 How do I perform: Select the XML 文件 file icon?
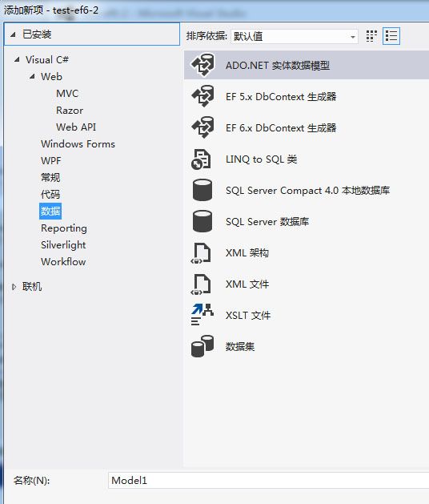201,284
